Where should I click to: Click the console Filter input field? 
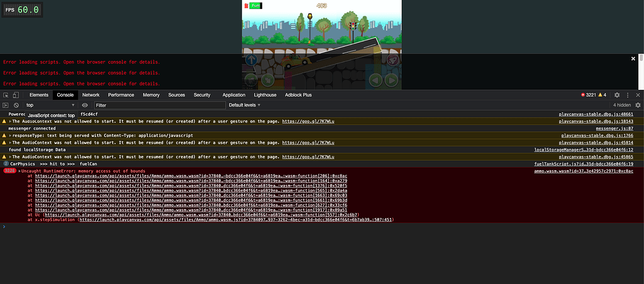coord(157,105)
